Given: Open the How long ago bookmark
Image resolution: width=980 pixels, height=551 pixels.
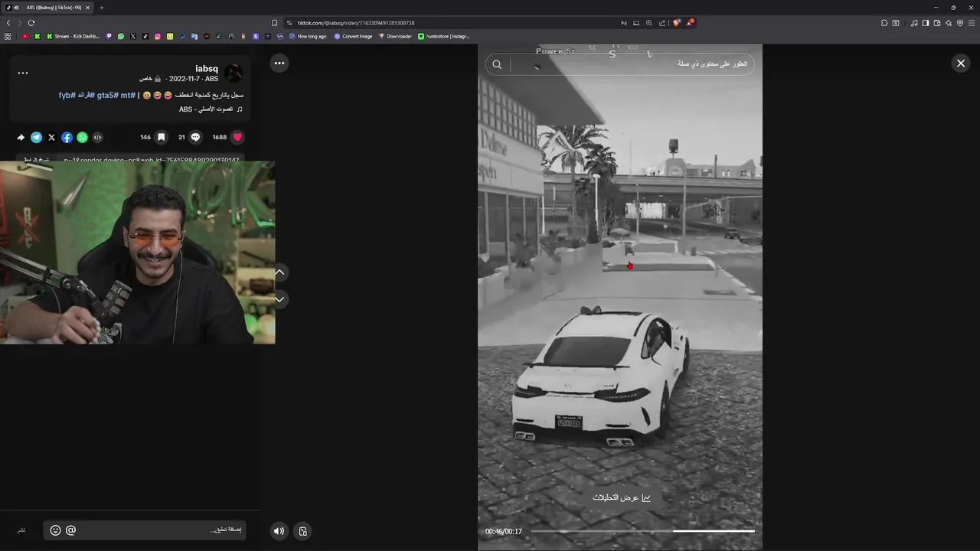Looking at the screenshot, I should click(307, 36).
